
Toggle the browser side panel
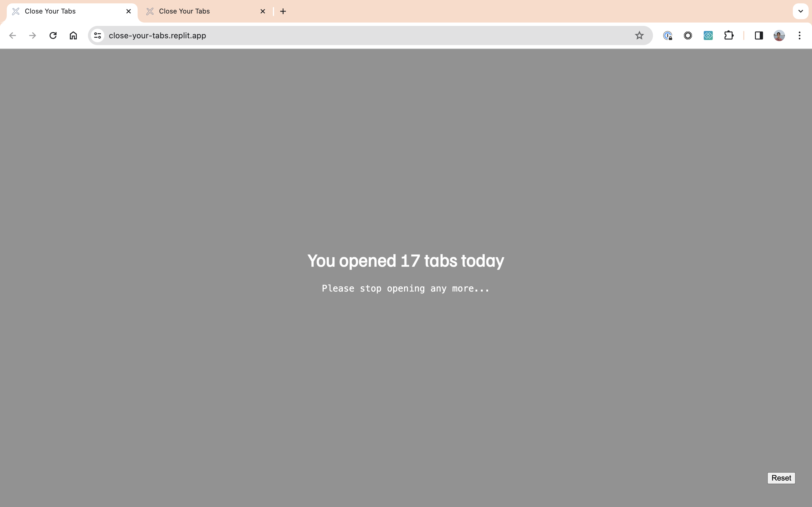point(759,35)
